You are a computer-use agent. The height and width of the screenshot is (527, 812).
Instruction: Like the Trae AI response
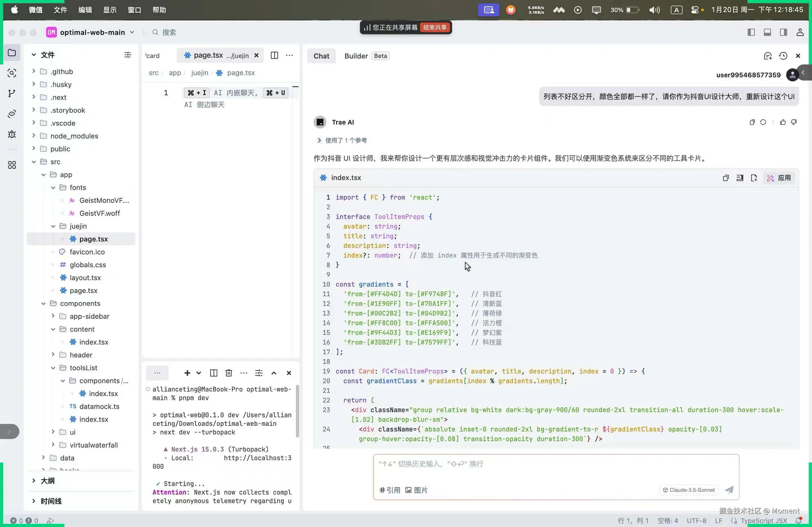(783, 122)
